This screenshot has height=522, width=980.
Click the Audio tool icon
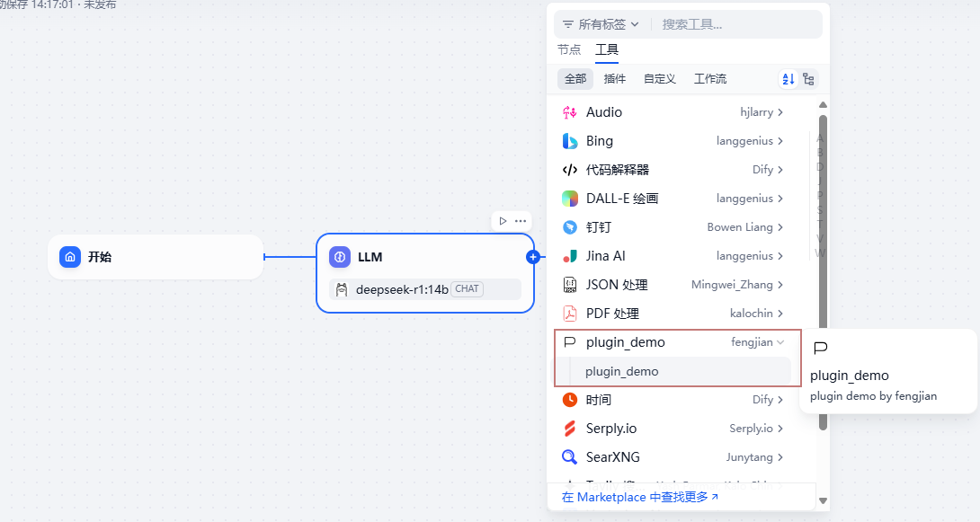[x=569, y=112]
